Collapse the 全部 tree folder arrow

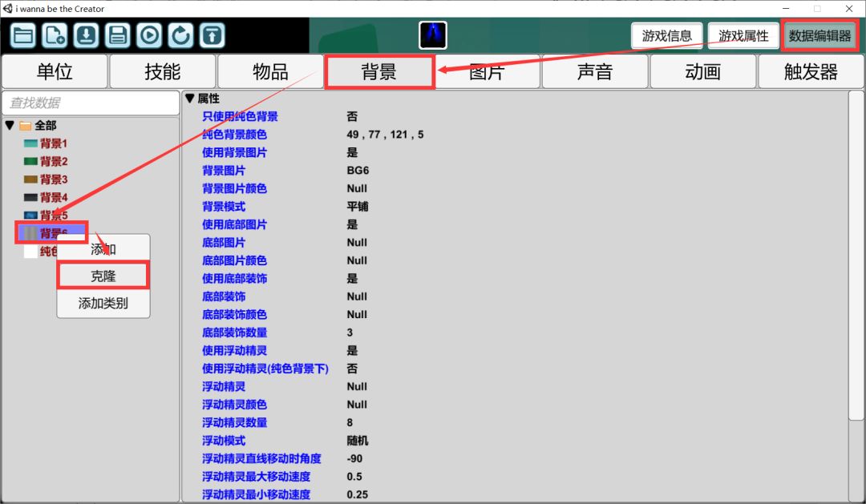(x=10, y=126)
